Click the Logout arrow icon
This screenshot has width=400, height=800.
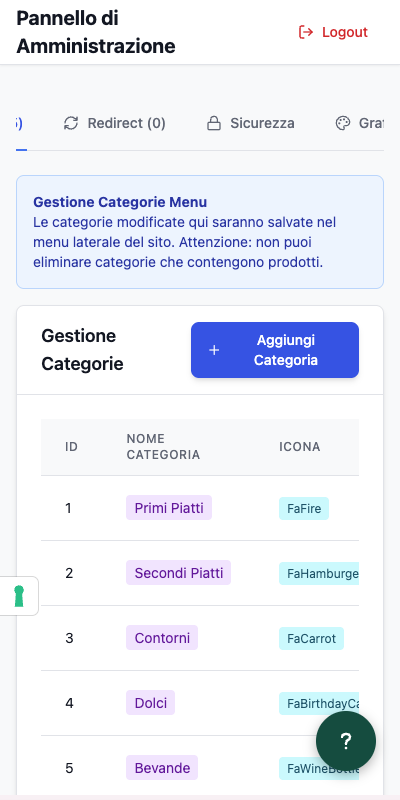click(x=306, y=32)
